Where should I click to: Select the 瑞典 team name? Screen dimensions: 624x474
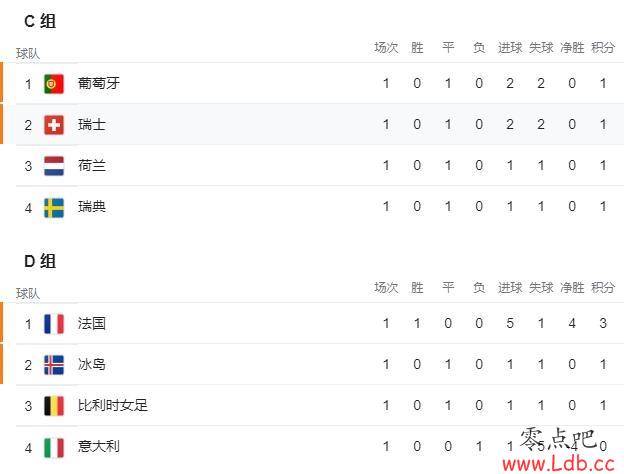tap(92, 207)
